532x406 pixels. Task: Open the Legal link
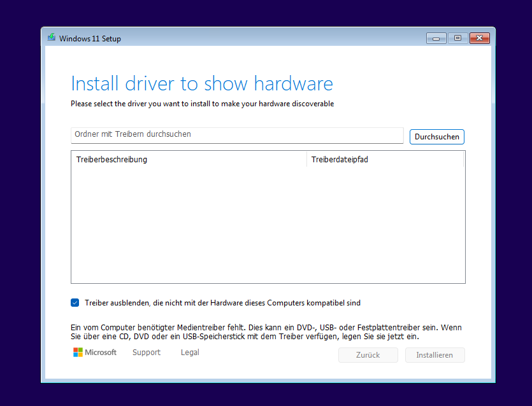[x=190, y=353]
